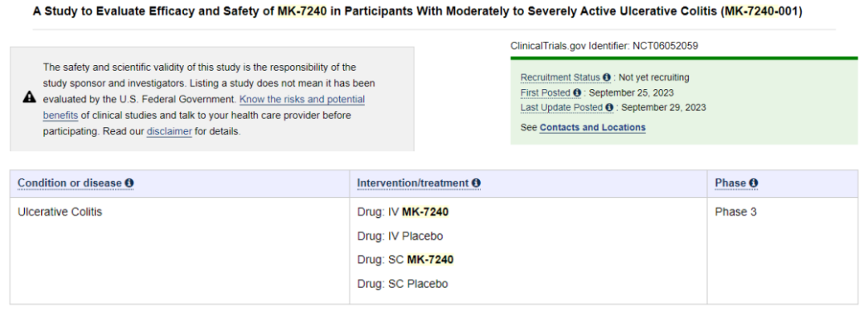Select the Condition or disease column header
868x312 pixels.
tap(69, 183)
